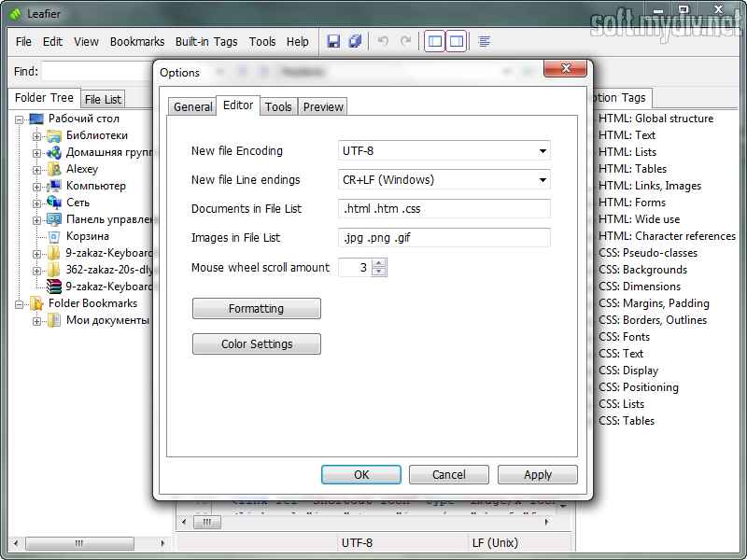Screen dimensions: 747x560
Task: Collapse the Folder Bookmarks tree node
Action: (21, 304)
